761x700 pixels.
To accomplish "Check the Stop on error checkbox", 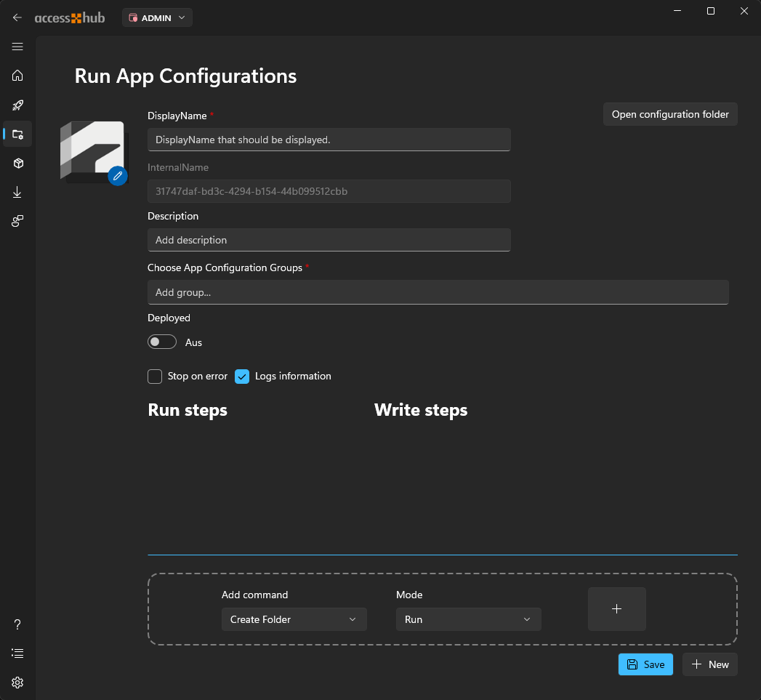I will click(x=155, y=377).
